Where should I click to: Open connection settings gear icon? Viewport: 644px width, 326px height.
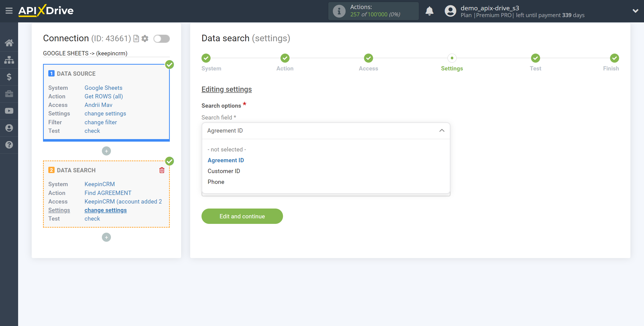145,38
